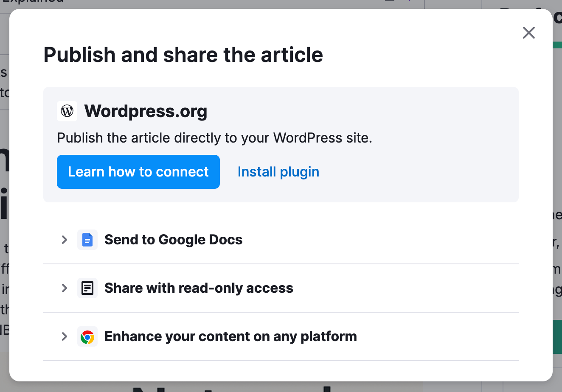
Task: Select the 'Send to Google Docs' entry
Action: 174,239
